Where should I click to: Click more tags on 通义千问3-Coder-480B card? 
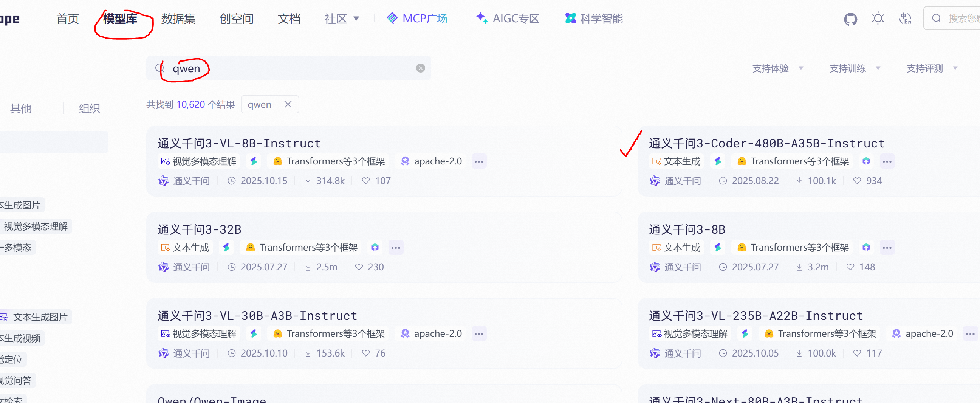click(887, 161)
